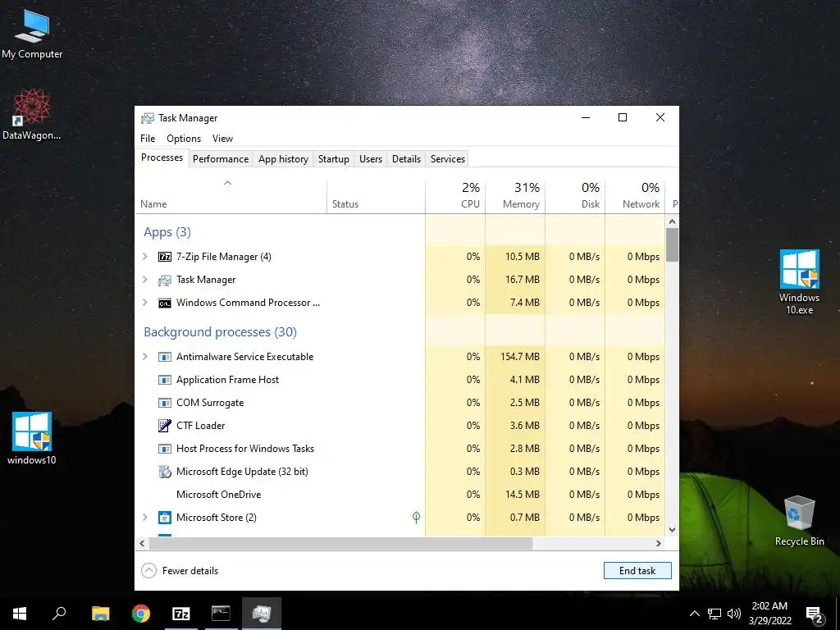The width and height of the screenshot is (840, 630).
Task: Switch to the Details tab
Action: pyautogui.click(x=406, y=159)
